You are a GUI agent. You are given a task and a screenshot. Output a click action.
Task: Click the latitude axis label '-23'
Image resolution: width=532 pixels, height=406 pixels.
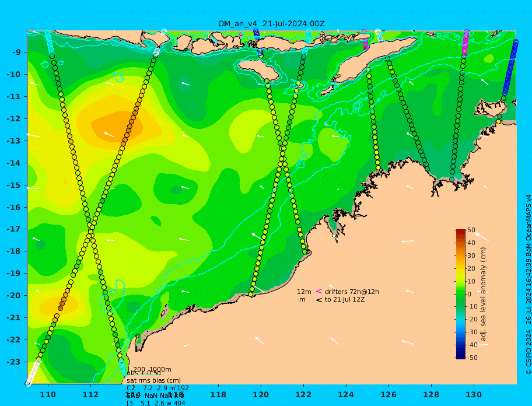(x=14, y=362)
